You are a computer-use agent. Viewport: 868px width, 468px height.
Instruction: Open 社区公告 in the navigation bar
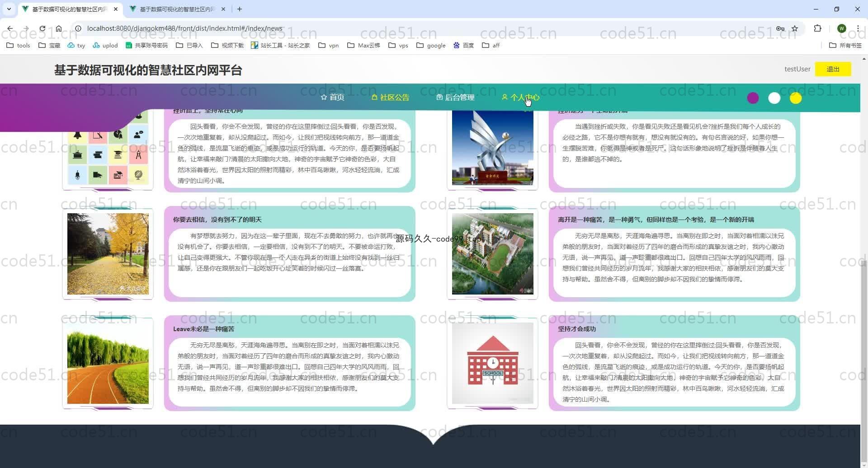390,97
